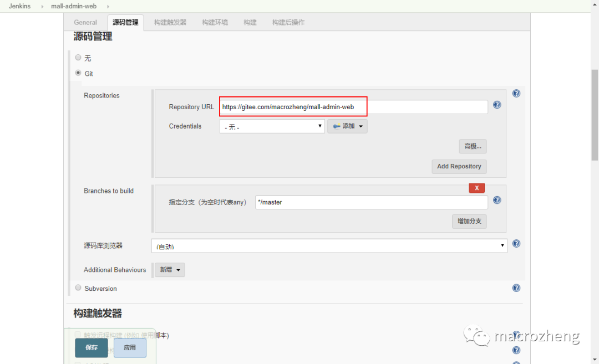Click the page vertical scrollbar thumb
The image size is (599, 364).
point(595,115)
